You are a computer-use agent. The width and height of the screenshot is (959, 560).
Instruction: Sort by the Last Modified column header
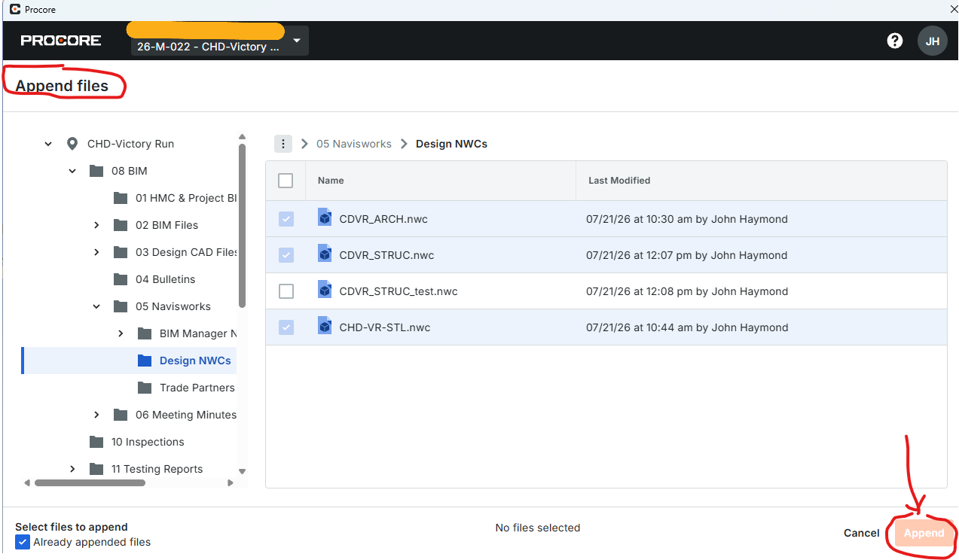[x=619, y=181]
